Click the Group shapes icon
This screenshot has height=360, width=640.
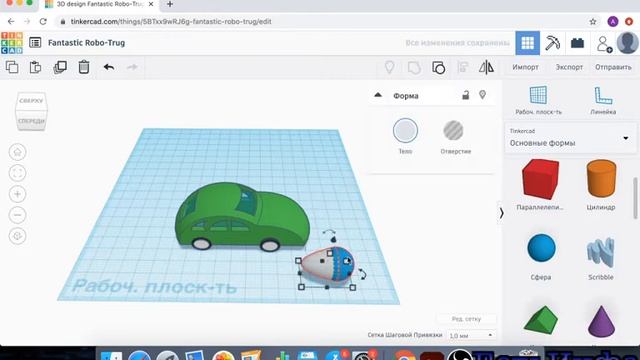coord(414,67)
